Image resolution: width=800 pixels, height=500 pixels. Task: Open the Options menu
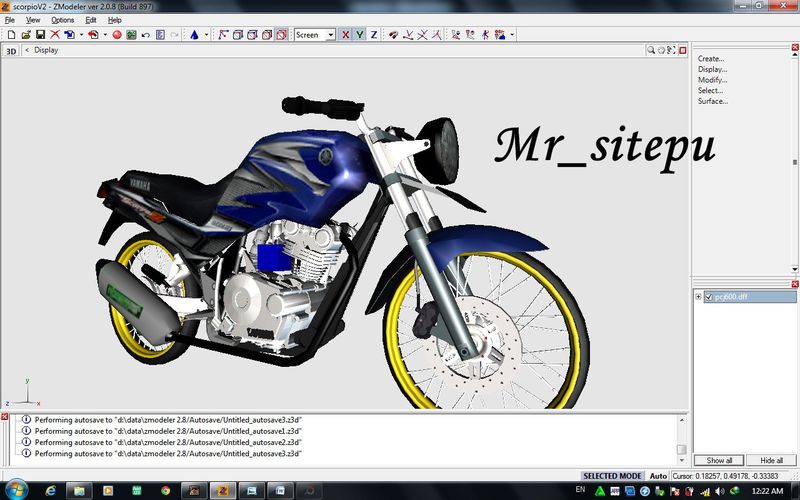click(63, 20)
